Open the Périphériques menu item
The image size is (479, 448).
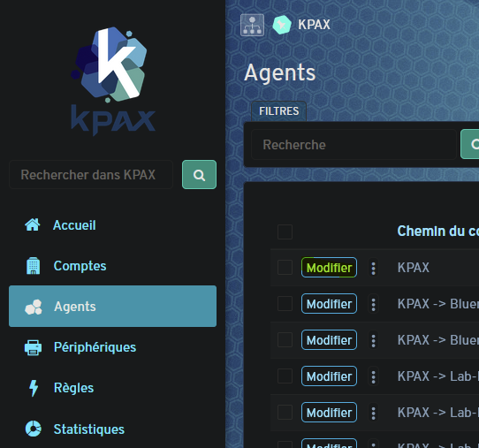113,347
